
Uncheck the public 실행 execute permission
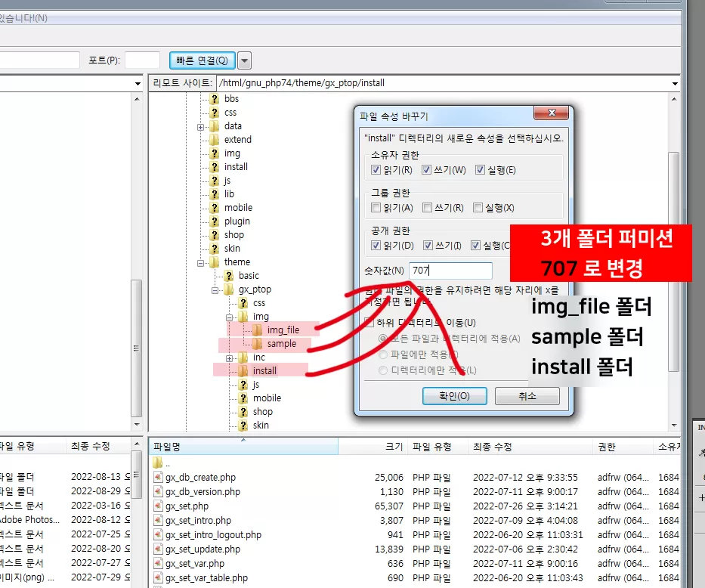click(x=476, y=246)
